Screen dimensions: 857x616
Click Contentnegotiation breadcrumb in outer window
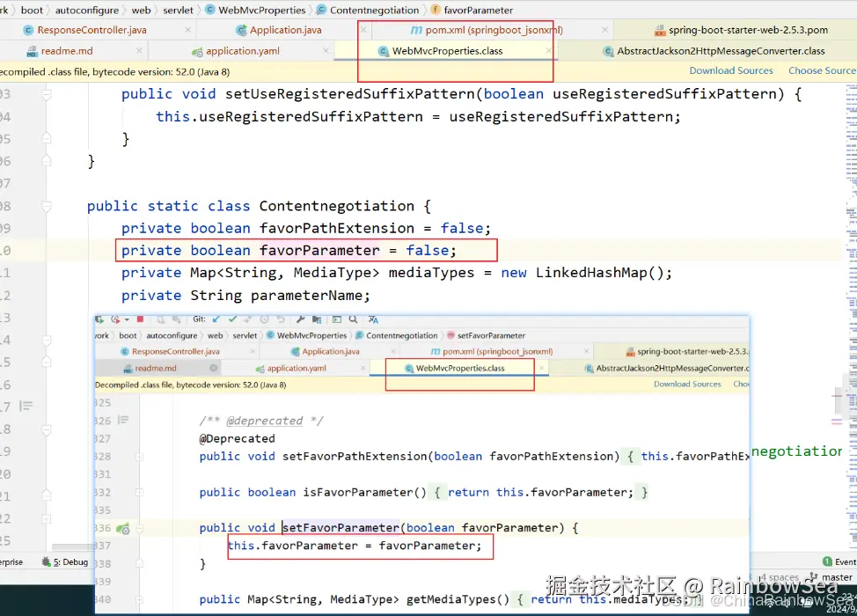tap(368, 10)
